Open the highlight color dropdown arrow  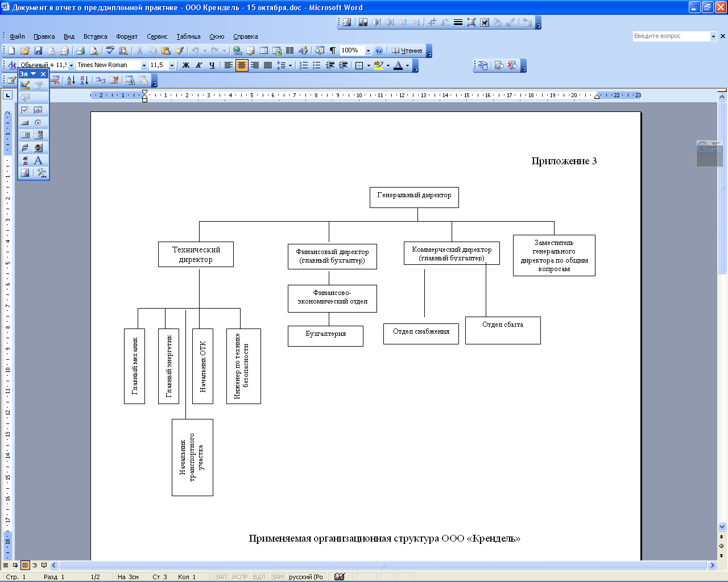388,65
